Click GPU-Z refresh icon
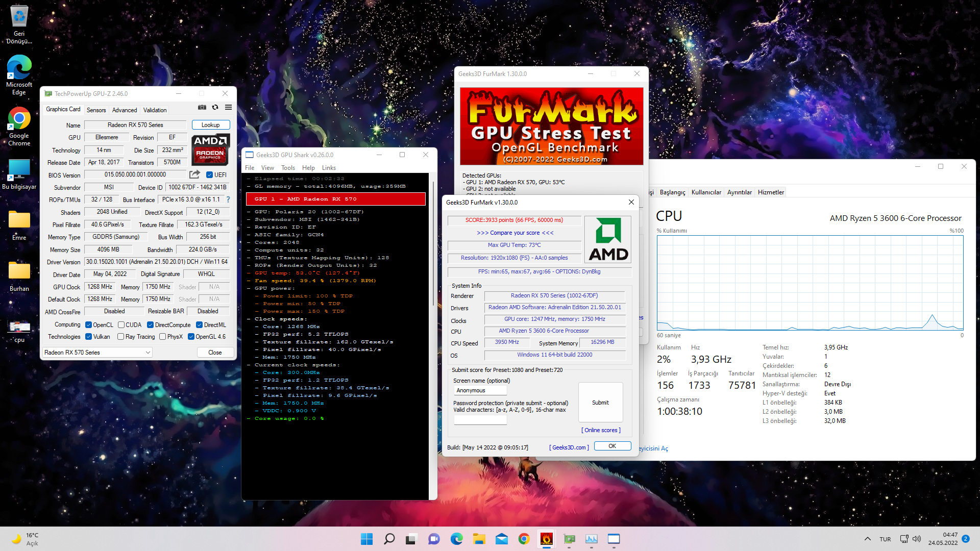This screenshot has width=980, height=551. pos(215,107)
